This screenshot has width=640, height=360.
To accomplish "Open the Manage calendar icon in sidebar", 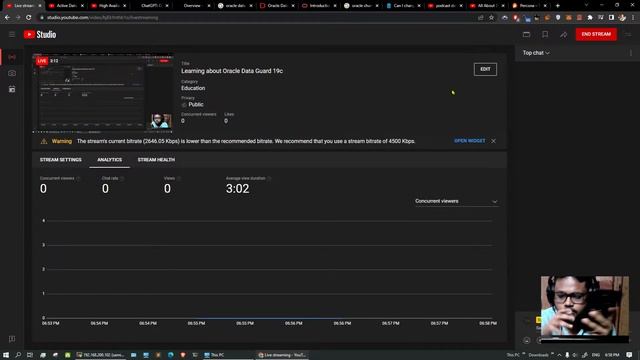I will pos(12,89).
